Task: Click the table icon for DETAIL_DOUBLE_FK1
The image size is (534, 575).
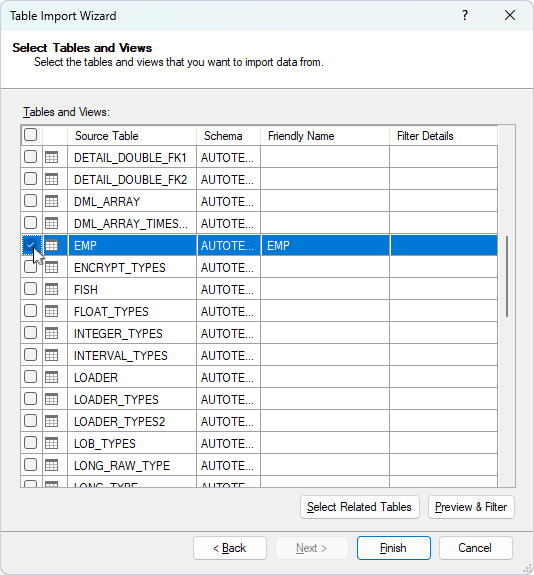Action: click(x=51, y=157)
